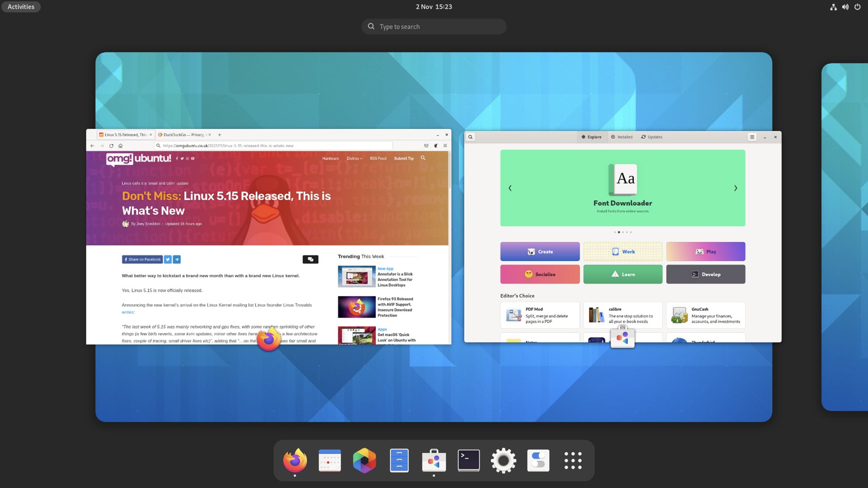Click the terminal icon in the taskbar
The width and height of the screenshot is (868, 488).
coord(468,460)
